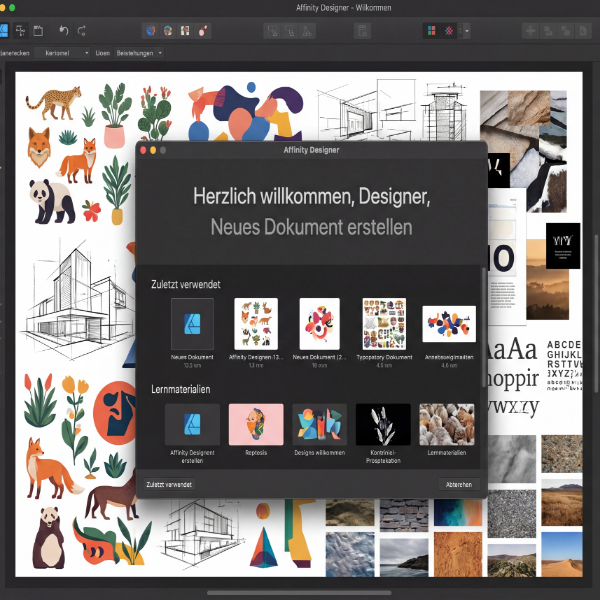Open the pink 'Reptosis' learning thumbnail
Image resolution: width=600 pixels, height=600 pixels.
[256, 424]
